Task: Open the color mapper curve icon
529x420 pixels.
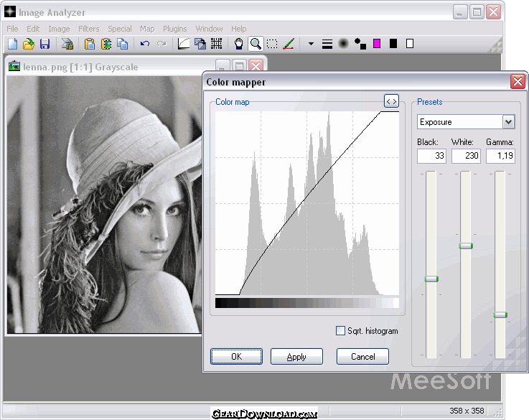Action: [184, 44]
